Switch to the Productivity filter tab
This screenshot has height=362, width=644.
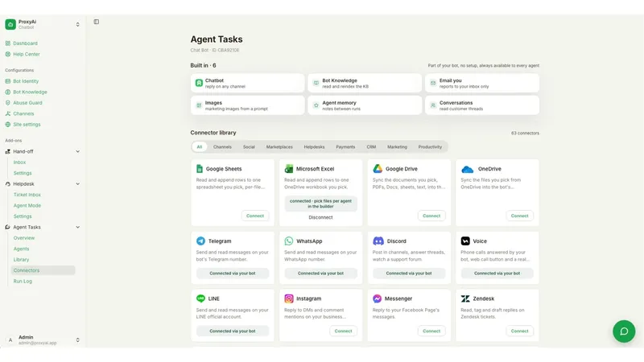tap(430, 147)
